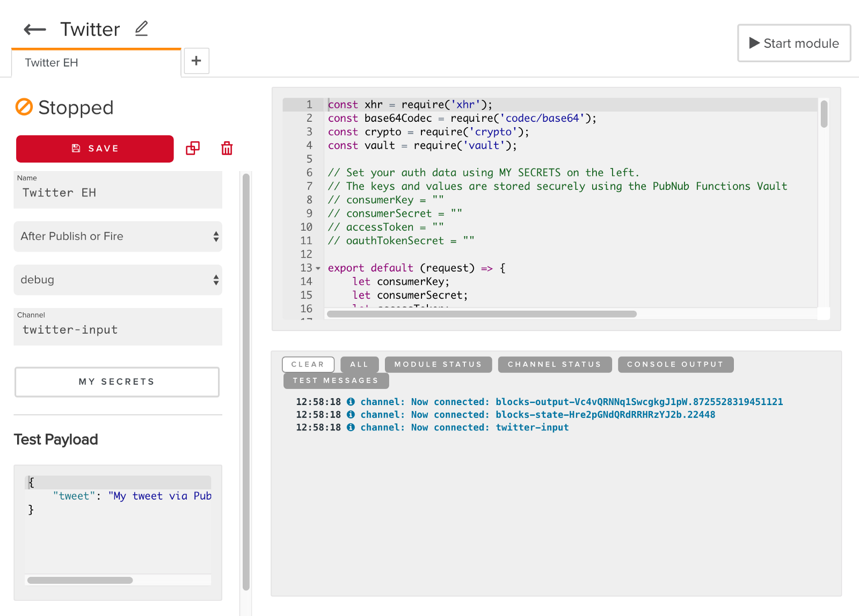
Task: Toggle the MODULE STATUS log filter
Action: [x=438, y=364]
